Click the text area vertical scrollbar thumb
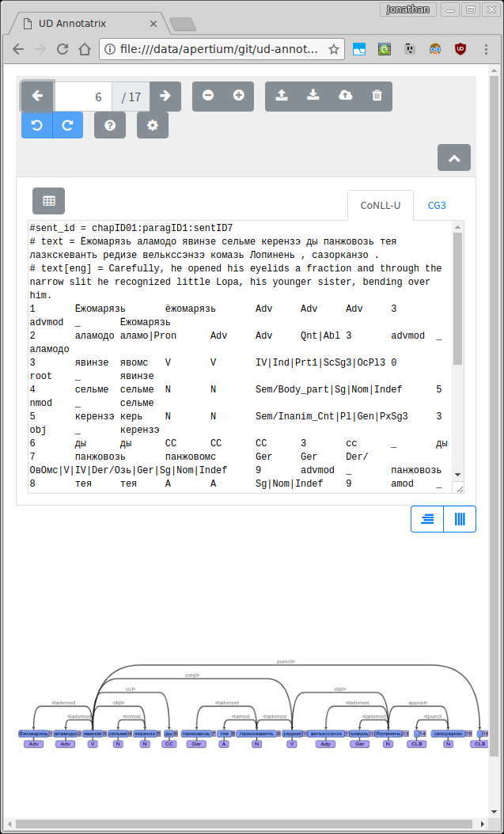The height and width of the screenshot is (834, 504). point(458,298)
